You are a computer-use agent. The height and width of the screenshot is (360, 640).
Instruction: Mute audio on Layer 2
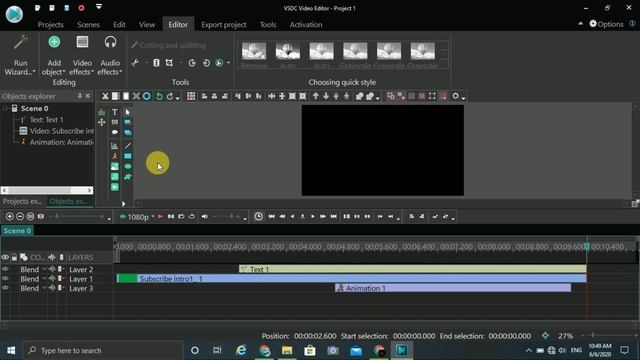[52, 269]
